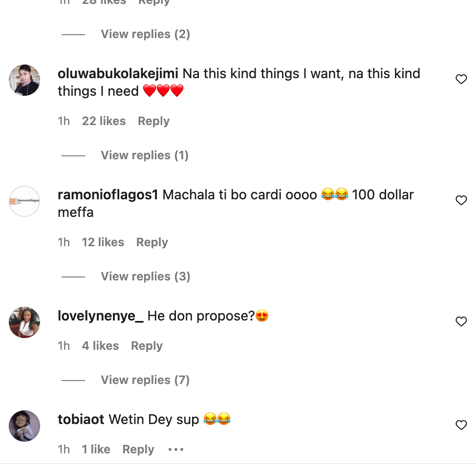Reply to ramonioflagos1's comment

click(152, 242)
